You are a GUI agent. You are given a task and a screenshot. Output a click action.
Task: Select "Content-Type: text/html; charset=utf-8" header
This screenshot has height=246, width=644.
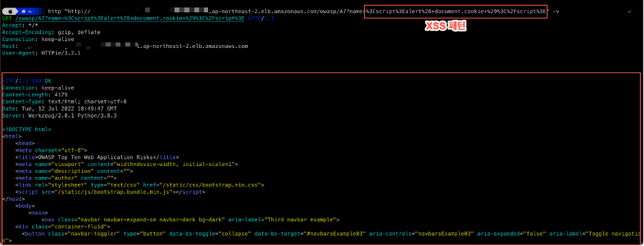tap(64, 102)
